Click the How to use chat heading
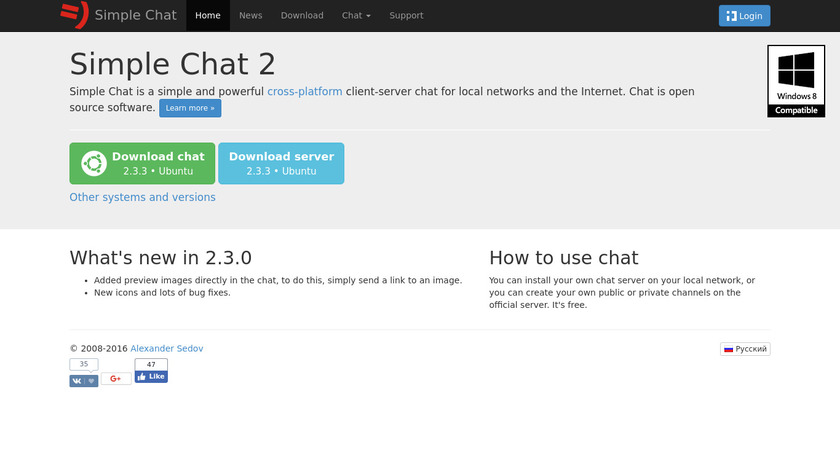The image size is (840, 472). pos(564,258)
